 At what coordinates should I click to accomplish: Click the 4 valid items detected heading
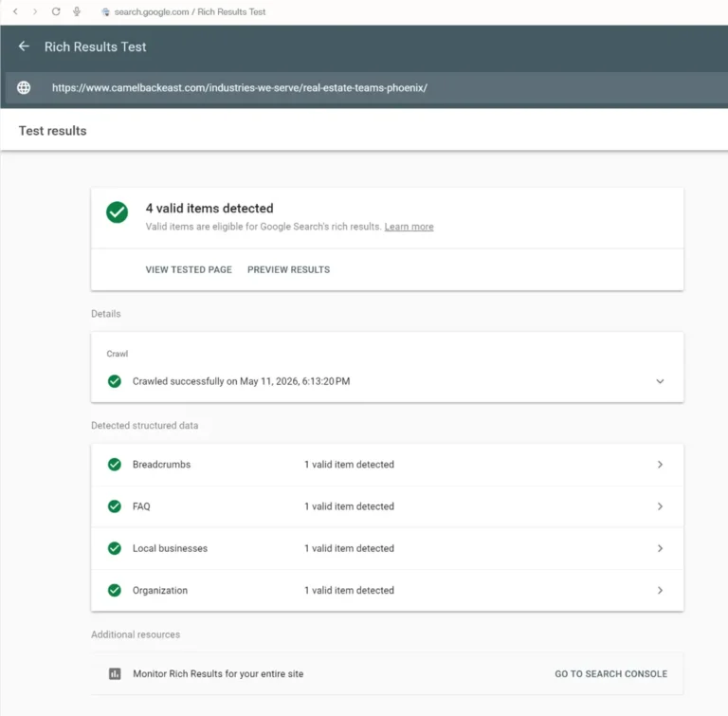click(209, 208)
